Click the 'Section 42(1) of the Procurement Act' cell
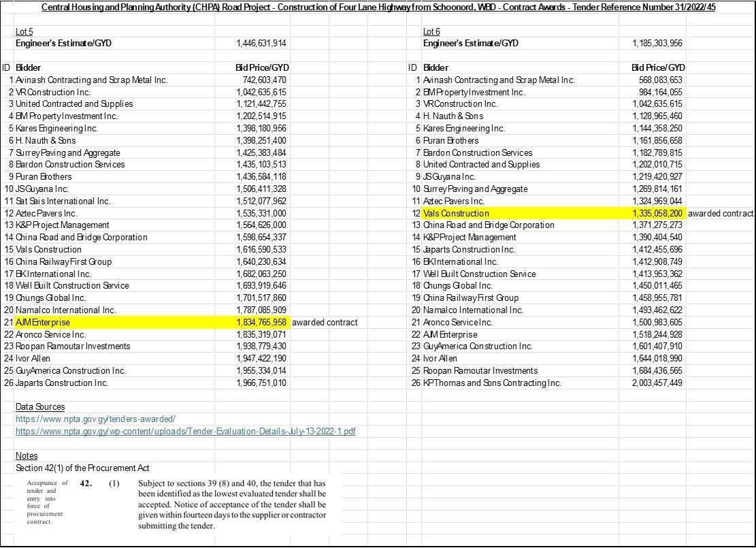The image size is (756, 548). pos(82,468)
